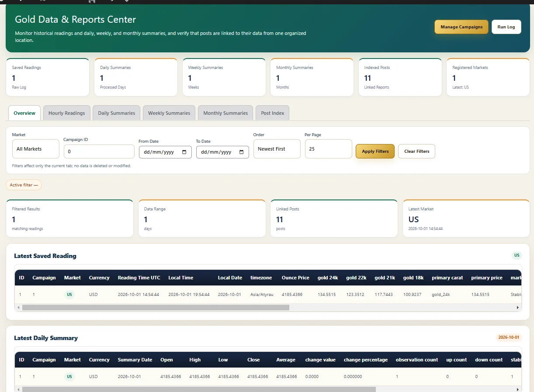Click the Weekly Summaries summary card
The image size is (534, 392).
click(224, 77)
